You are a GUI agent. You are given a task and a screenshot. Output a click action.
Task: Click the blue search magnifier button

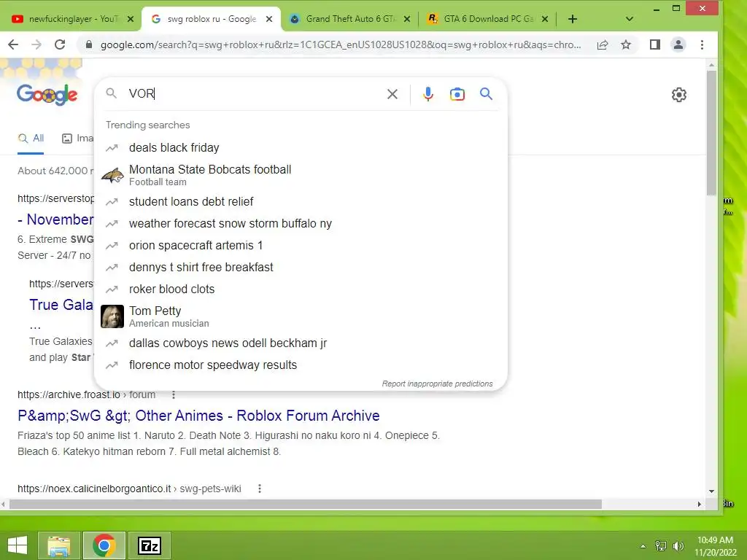coord(486,94)
